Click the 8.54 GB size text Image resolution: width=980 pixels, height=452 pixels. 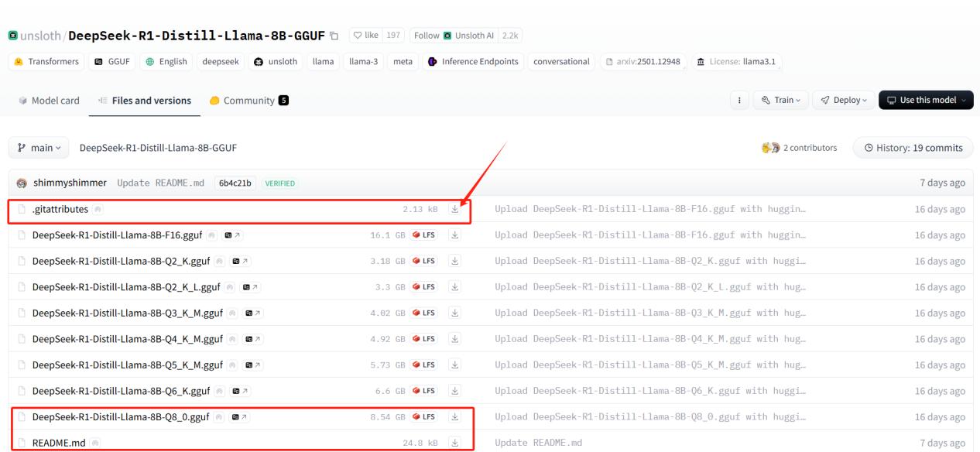coord(388,417)
